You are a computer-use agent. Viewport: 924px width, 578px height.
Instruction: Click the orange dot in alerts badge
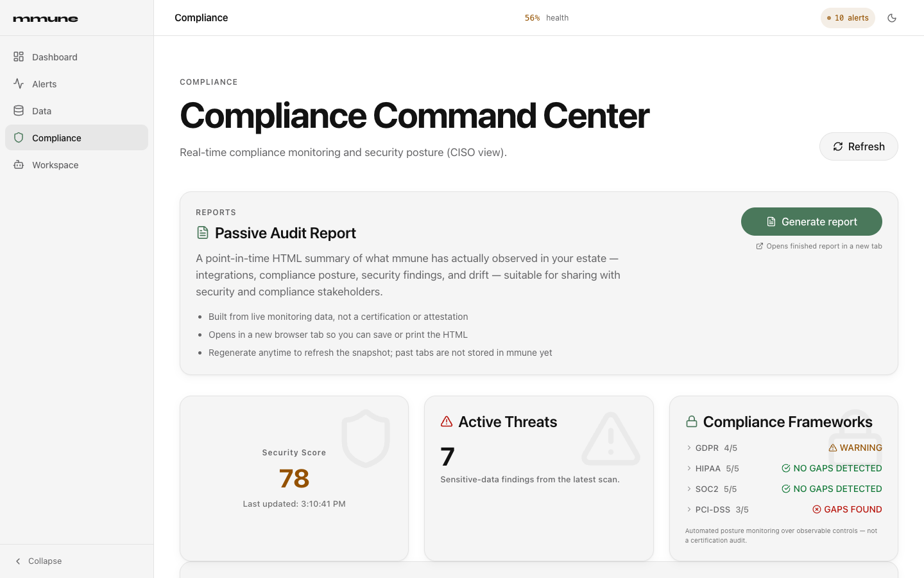[x=829, y=18]
